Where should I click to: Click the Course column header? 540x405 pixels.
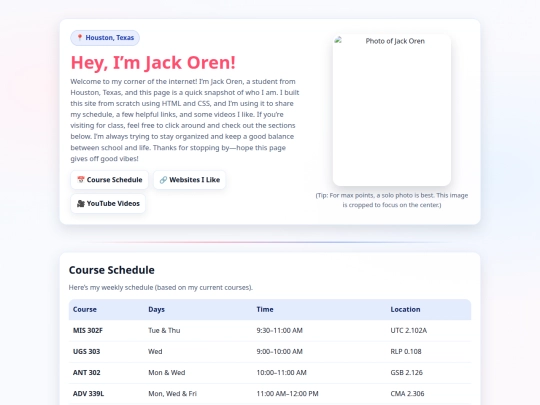click(x=85, y=309)
